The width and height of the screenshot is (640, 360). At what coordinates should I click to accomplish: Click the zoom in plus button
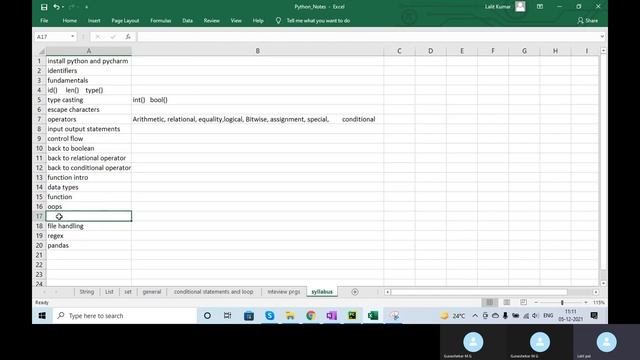pyautogui.click(x=586, y=302)
